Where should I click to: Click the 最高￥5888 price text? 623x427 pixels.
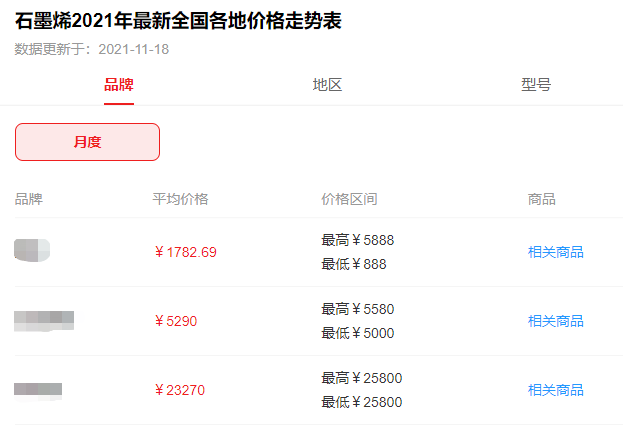coord(358,240)
